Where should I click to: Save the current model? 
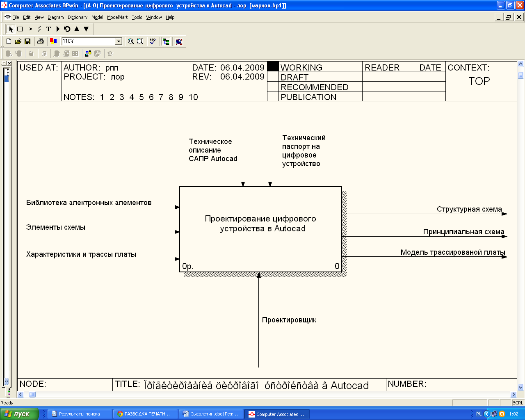pyautogui.click(x=27, y=41)
